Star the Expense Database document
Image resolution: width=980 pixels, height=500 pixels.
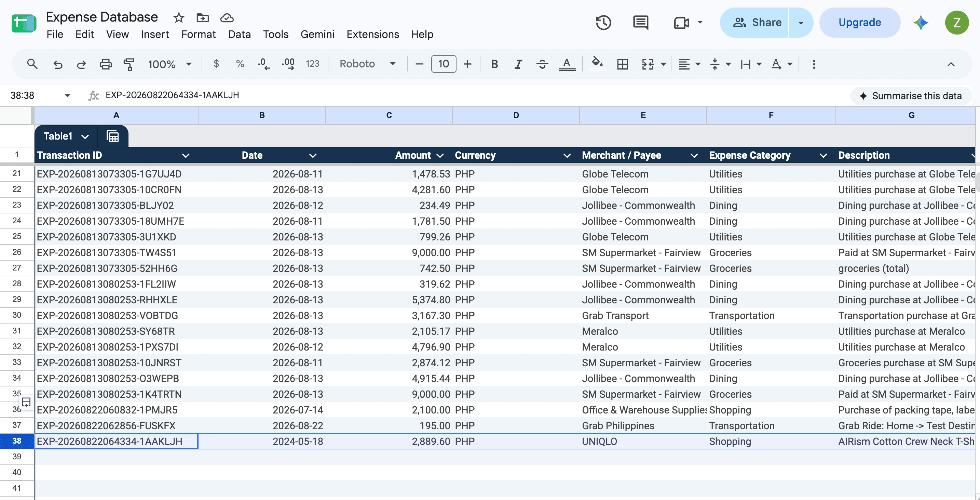point(178,17)
